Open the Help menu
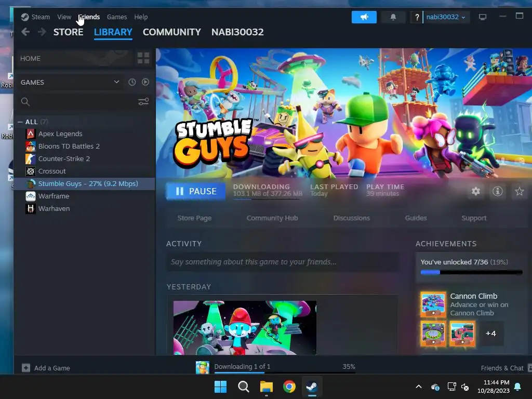This screenshot has height=399, width=532. (x=141, y=17)
